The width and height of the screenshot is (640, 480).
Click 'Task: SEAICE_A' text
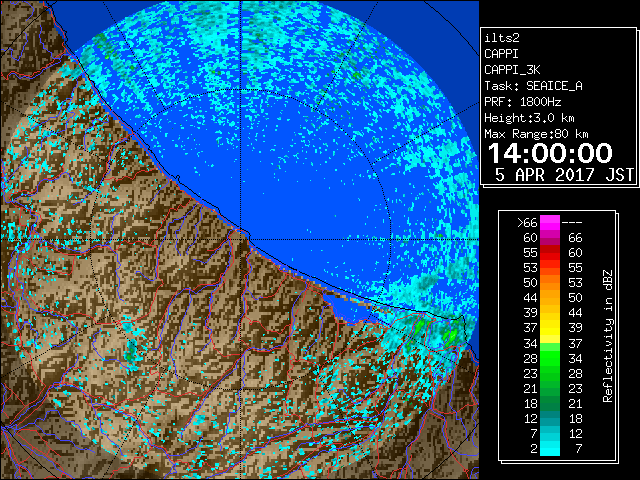click(x=533, y=86)
